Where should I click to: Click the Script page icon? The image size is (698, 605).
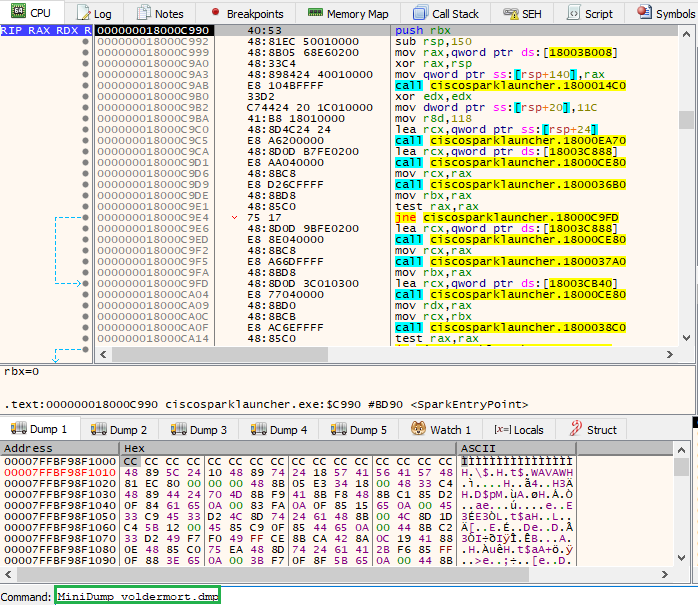pyautogui.click(x=574, y=13)
